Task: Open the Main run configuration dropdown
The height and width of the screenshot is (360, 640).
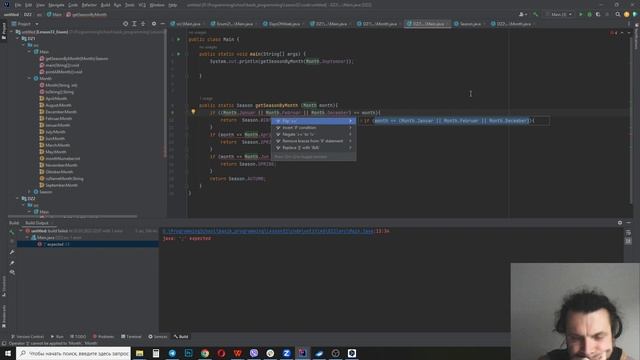Action: pos(559,14)
